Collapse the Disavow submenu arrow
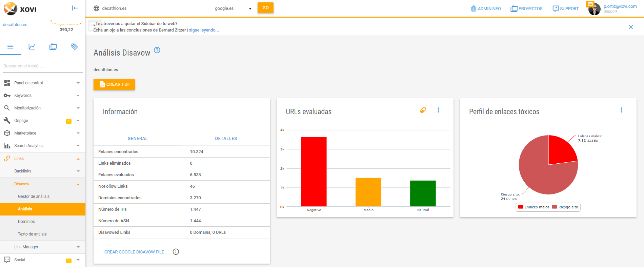Image resolution: width=644 pixels, height=267 pixels. (x=78, y=184)
